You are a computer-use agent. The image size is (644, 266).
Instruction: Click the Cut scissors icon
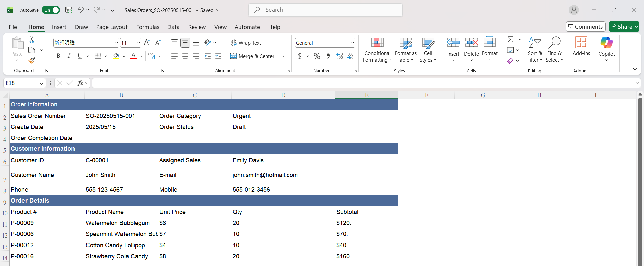tap(32, 40)
